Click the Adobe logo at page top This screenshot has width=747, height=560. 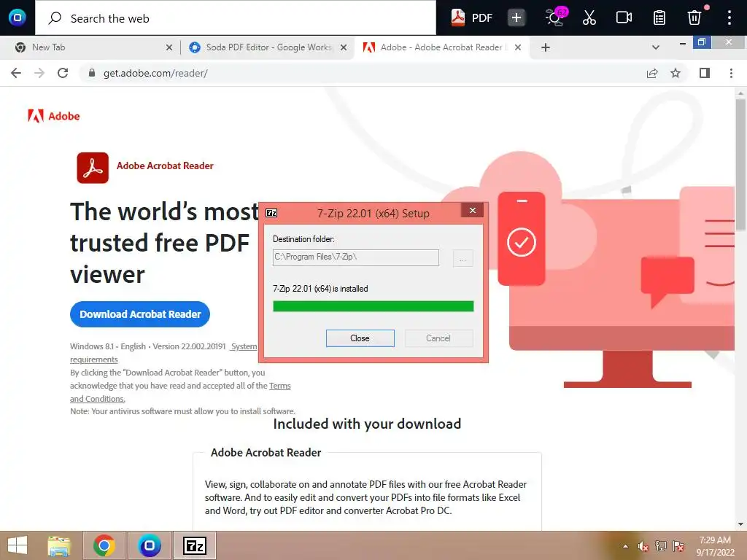pyautogui.click(x=54, y=116)
